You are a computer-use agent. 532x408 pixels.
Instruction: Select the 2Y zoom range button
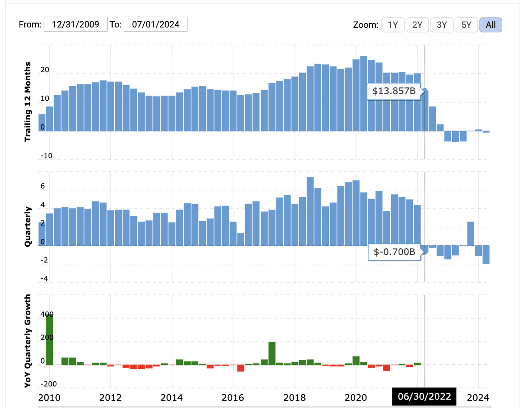click(x=417, y=25)
